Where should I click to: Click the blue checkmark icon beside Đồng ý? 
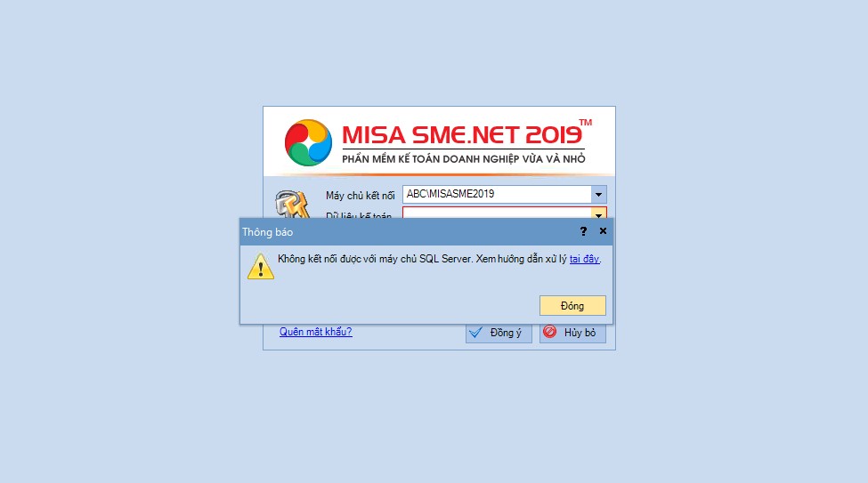pos(475,332)
